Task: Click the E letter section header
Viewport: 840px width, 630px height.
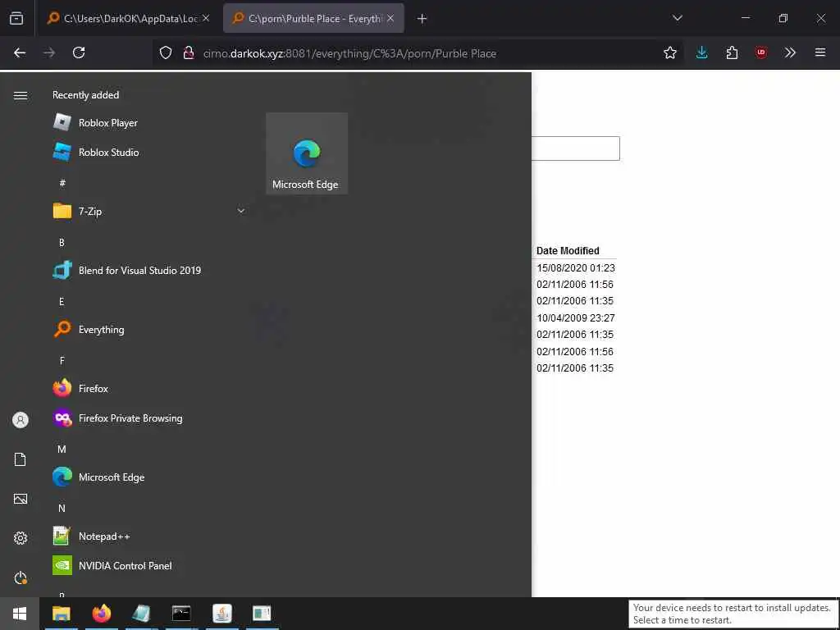Action: pos(62,302)
